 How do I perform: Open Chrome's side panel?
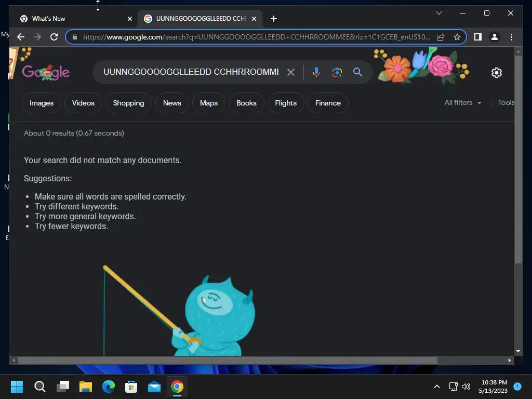click(478, 37)
